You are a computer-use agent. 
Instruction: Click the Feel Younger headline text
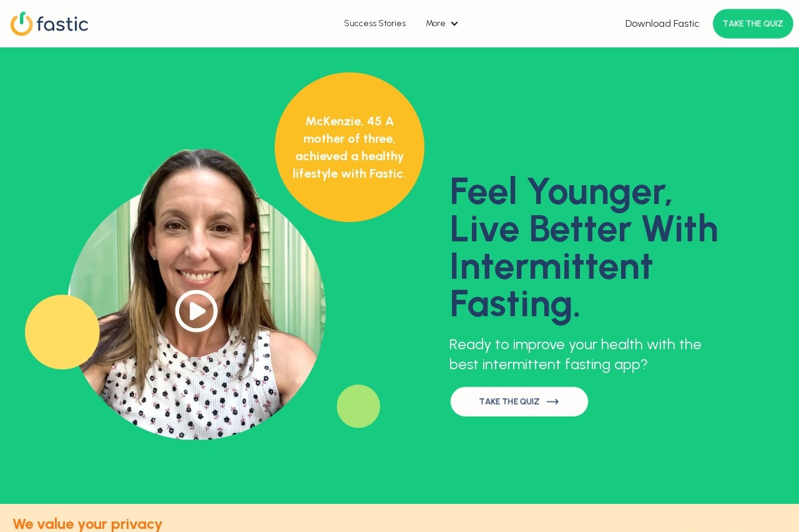point(584,248)
